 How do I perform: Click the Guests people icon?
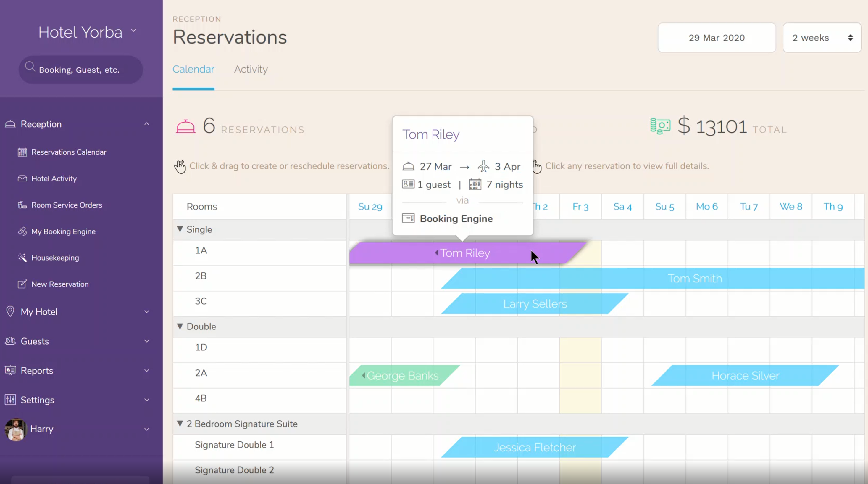[x=10, y=341]
